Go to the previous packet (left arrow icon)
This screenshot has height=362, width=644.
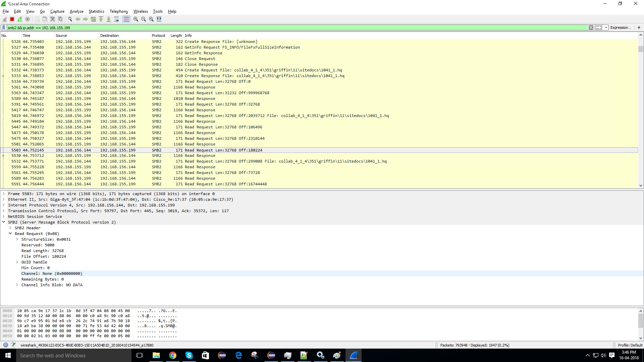[77, 19]
